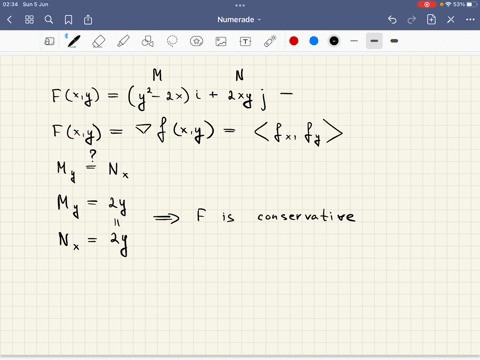This screenshot has width=480, height=360.
Task: Tap the three-dot multitasking handle
Action: [x=240, y=5]
